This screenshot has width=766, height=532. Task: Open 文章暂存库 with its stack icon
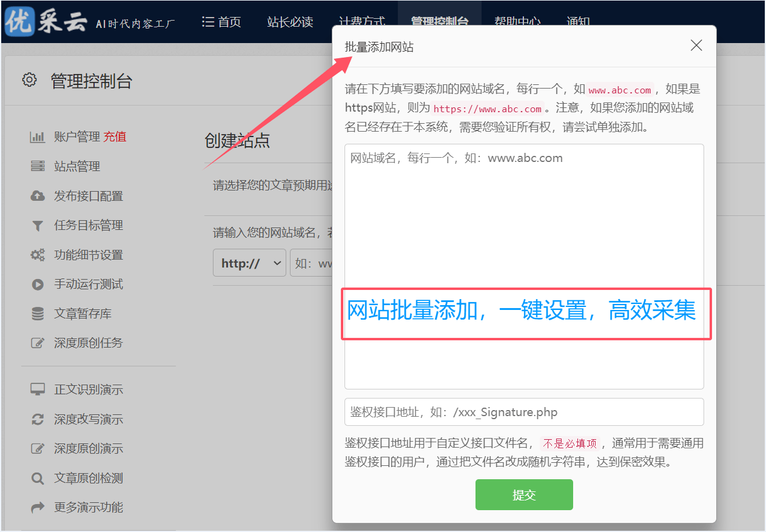coord(38,314)
